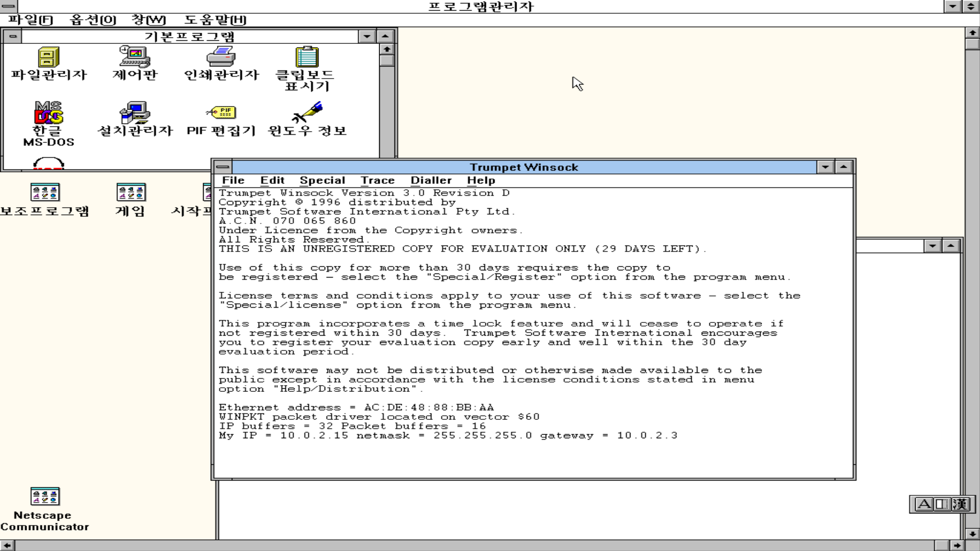Minimize the background window behind Trumpet Winsock

click(x=933, y=246)
